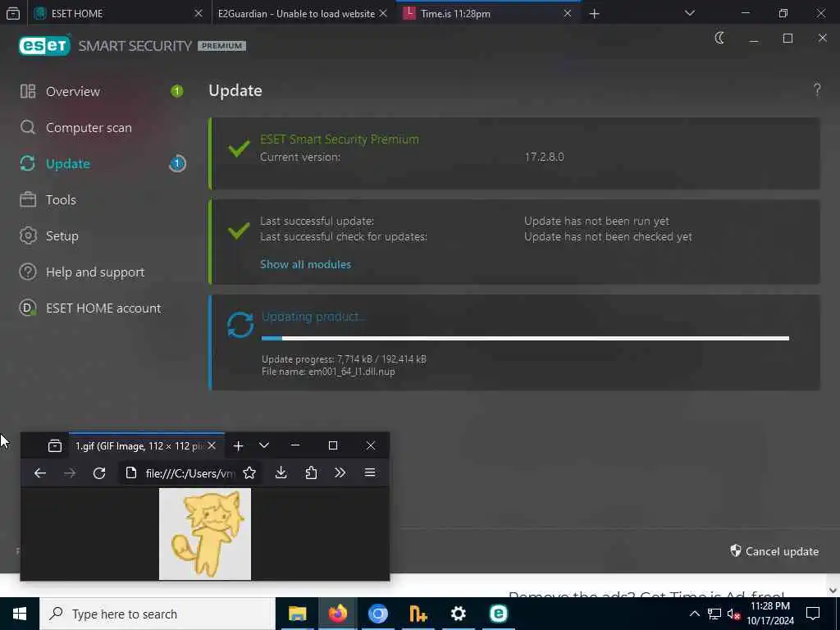Click the file URL address bar
The height and width of the screenshot is (630, 840).
190,473
